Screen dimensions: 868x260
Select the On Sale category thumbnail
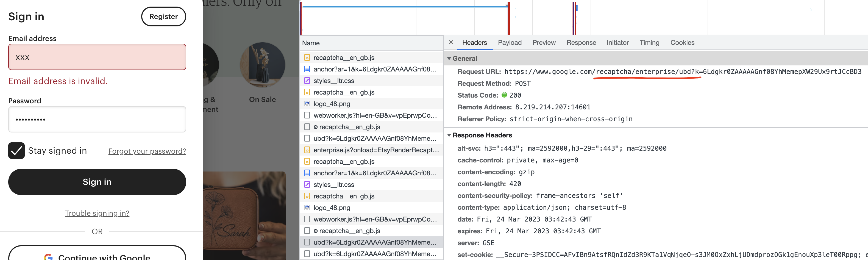263,65
